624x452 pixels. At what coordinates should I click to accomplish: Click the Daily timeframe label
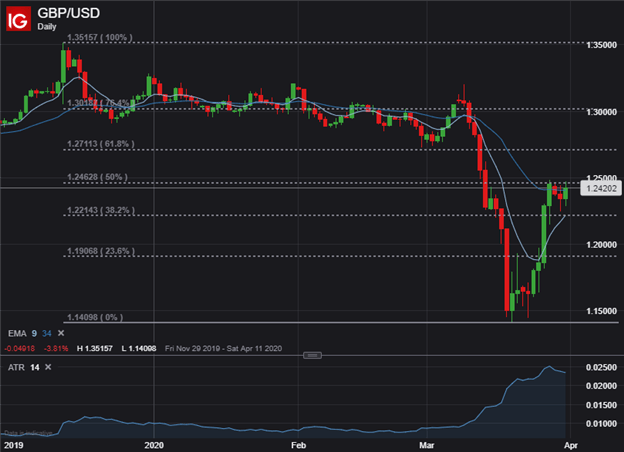[x=47, y=27]
